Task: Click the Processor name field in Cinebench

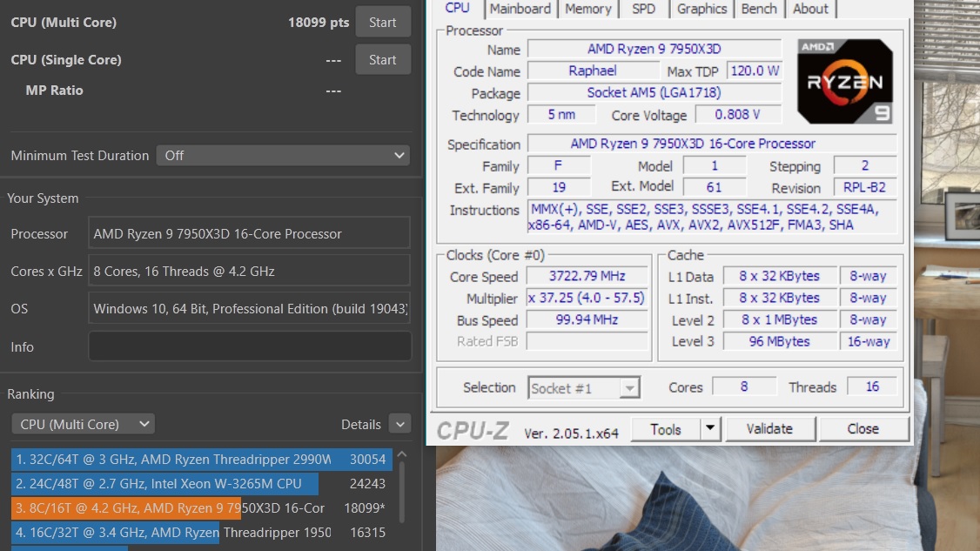Action: tap(250, 234)
